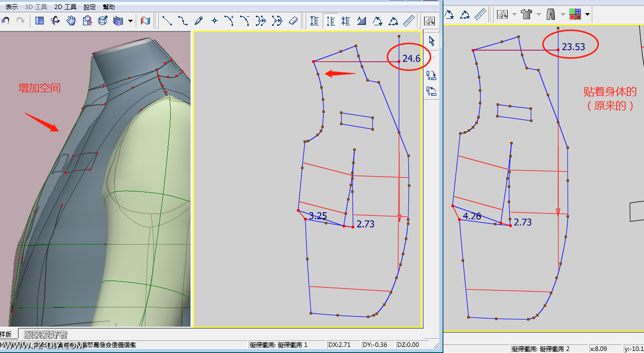This screenshot has height=353, width=644.
Task: Click the texture image icon in right window
Action: click(502, 14)
